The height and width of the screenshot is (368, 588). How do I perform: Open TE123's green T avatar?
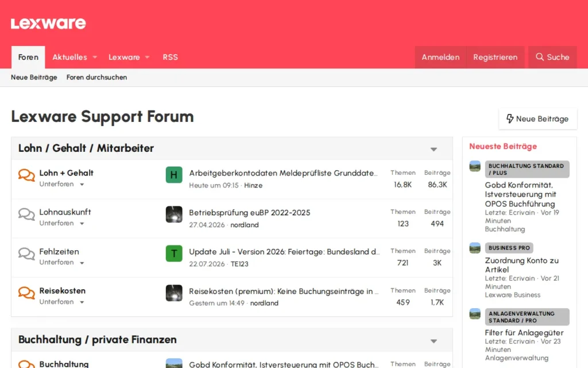174,254
